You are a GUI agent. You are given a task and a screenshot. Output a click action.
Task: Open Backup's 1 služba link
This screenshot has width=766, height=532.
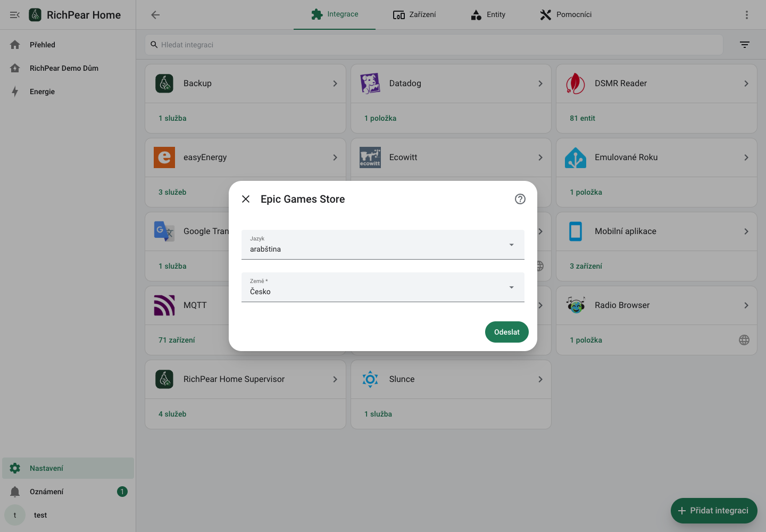tap(172, 118)
